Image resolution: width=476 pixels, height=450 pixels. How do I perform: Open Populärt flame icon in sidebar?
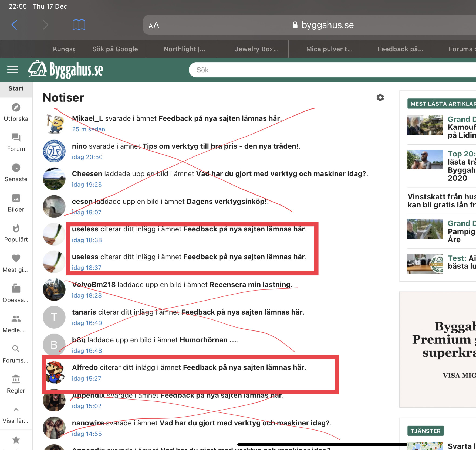pos(16,228)
